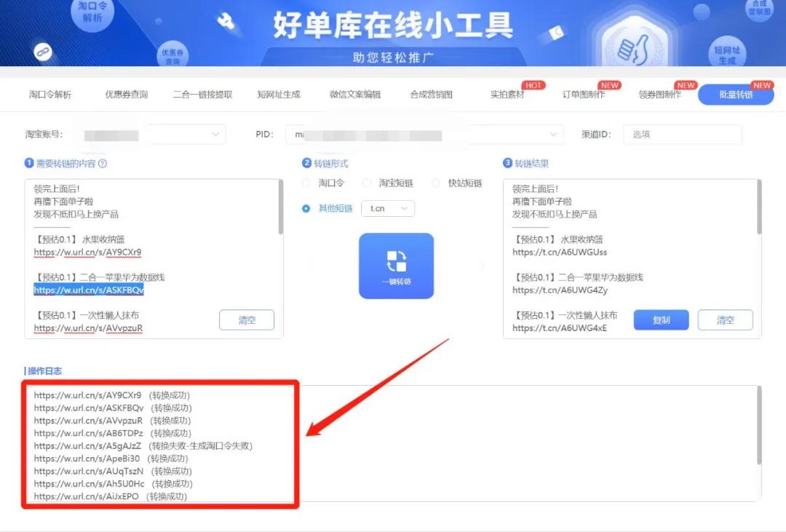The height and width of the screenshot is (532, 786).
Task: Click the link chain icon in banner
Action: [43, 52]
